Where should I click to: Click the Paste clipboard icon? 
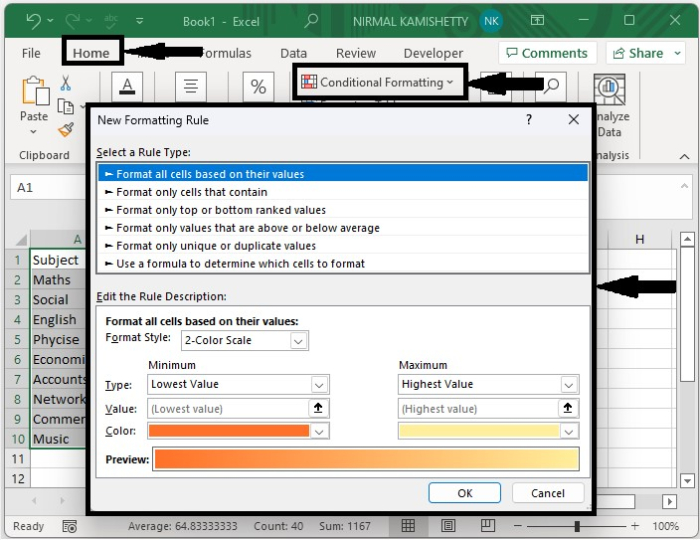[35, 91]
